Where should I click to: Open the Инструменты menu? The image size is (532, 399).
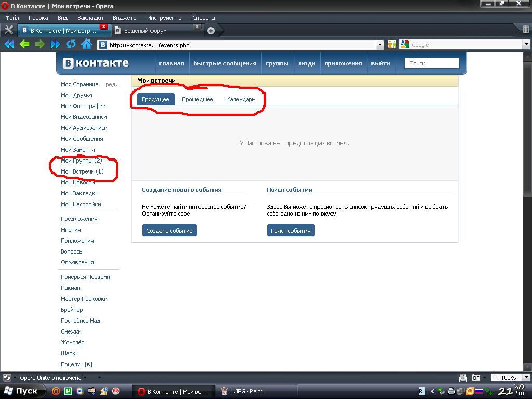(165, 18)
